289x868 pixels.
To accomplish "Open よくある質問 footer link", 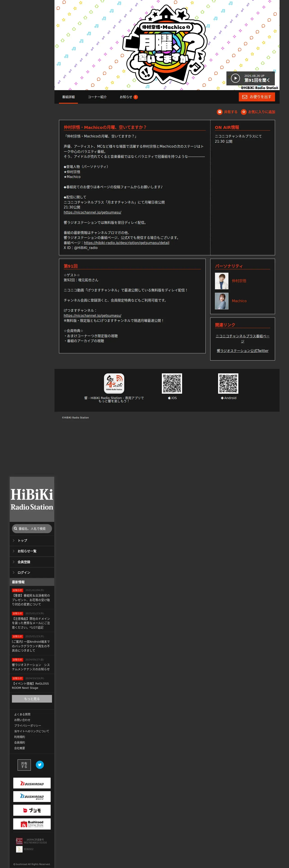I will tap(22, 714).
